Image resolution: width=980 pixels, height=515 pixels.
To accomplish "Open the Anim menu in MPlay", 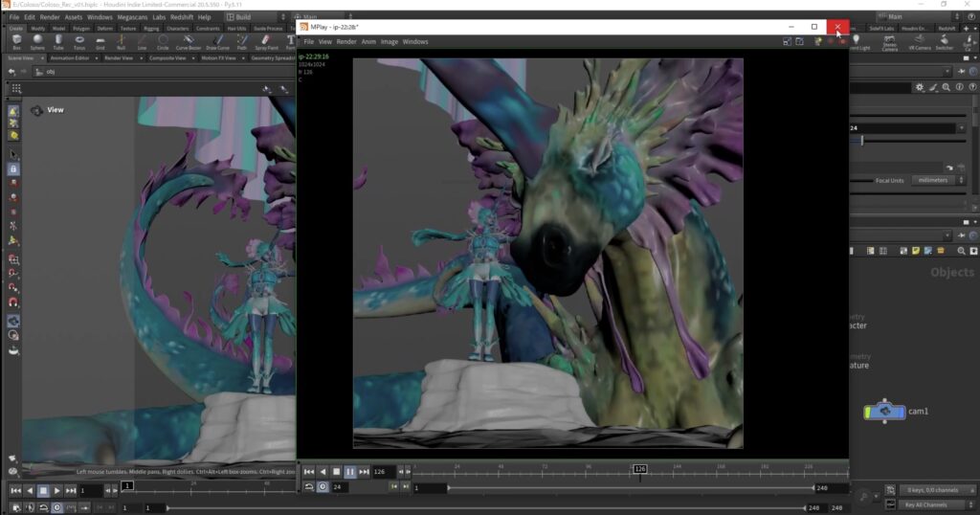I will pyautogui.click(x=368, y=42).
